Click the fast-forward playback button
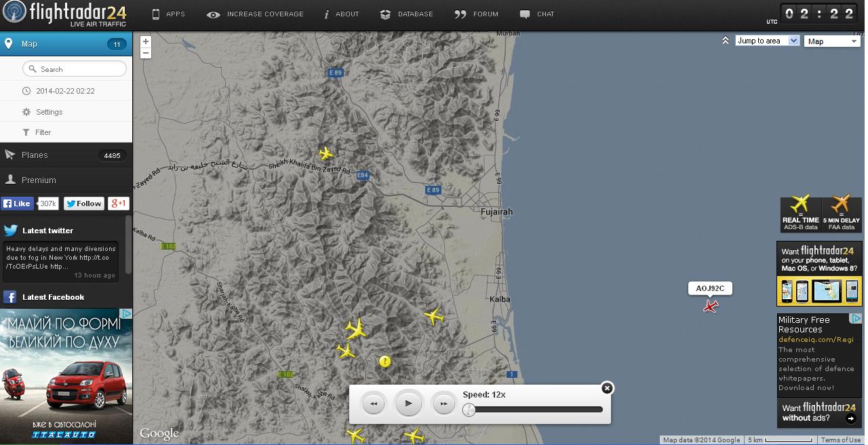The height and width of the screenshot is (445, 868). pyautogui.click(x=443, y=404)
